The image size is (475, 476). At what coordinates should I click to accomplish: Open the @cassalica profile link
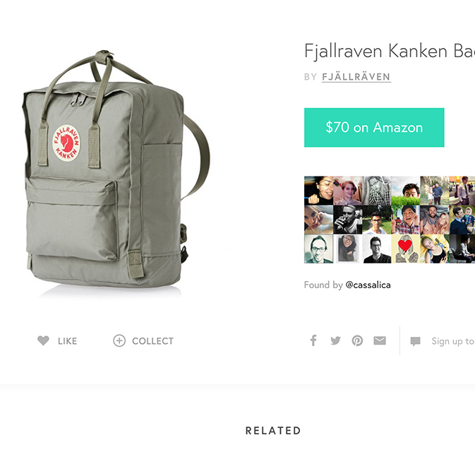pyautogui.click(x=368, y=285)
